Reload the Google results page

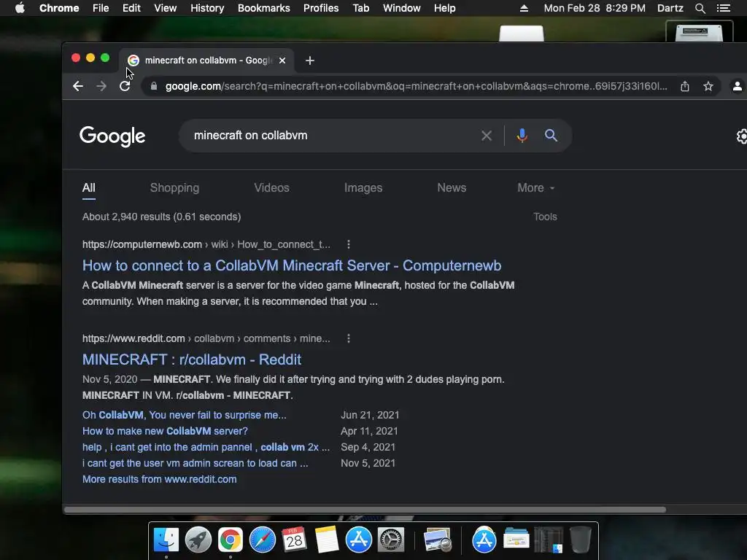[125, 86]
